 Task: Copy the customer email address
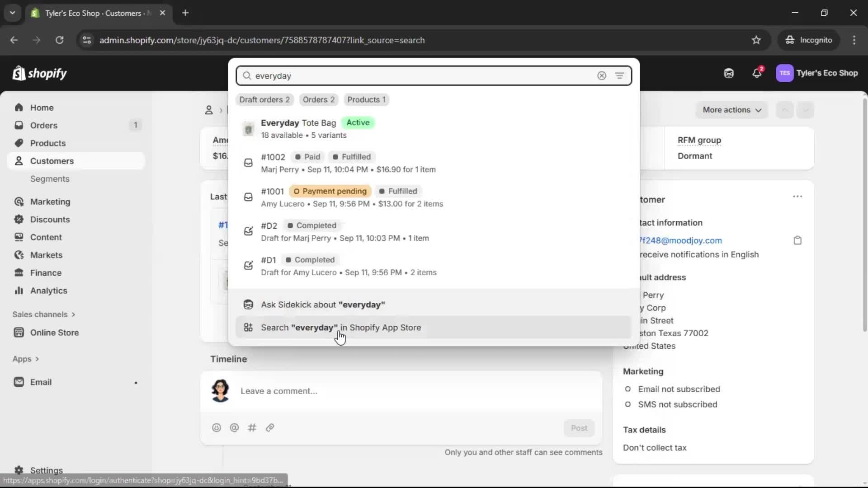(797, 240)
